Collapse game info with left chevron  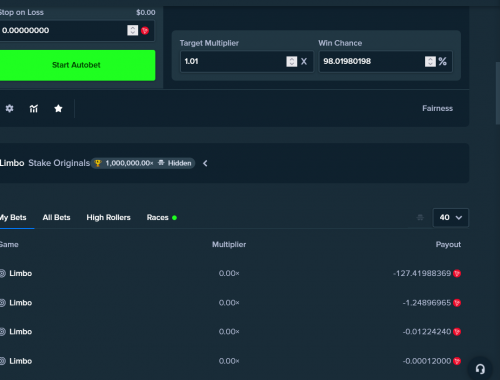coord(205,163)
